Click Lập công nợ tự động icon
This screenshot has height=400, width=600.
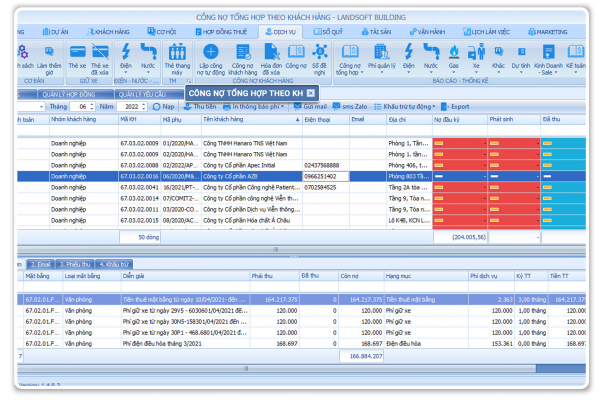[x=209, y=56]
